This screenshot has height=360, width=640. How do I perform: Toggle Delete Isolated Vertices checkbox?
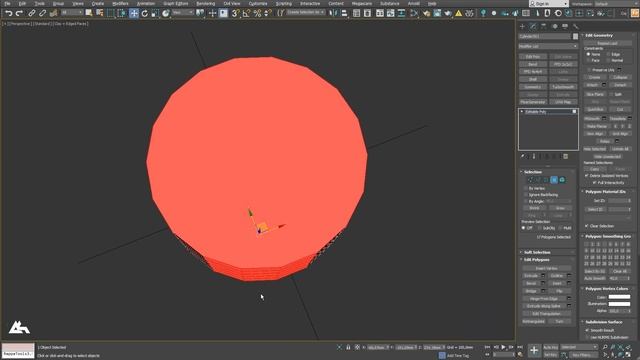(x=587, y=176)
